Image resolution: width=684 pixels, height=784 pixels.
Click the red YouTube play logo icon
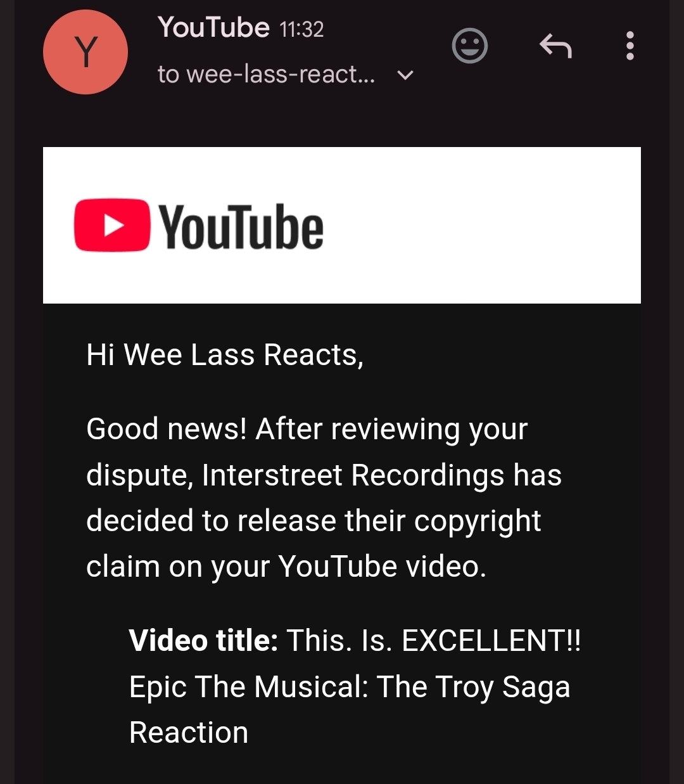(x=112, y=226)
